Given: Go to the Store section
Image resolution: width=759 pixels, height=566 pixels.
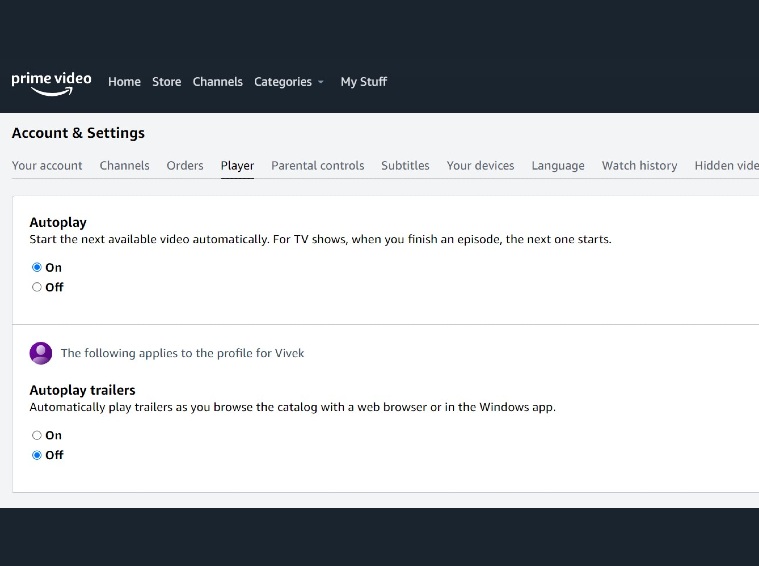Looking at the screenshot, I should pos(166,82).
